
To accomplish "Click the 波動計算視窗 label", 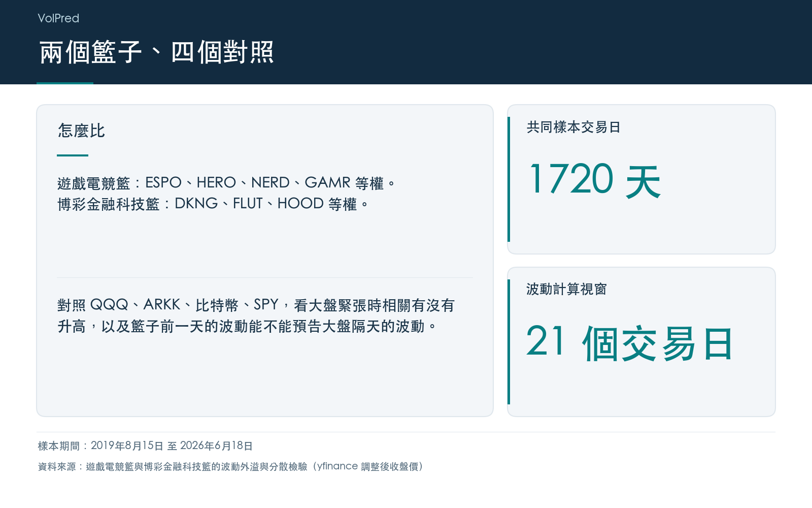I will (x=566, y=289).
